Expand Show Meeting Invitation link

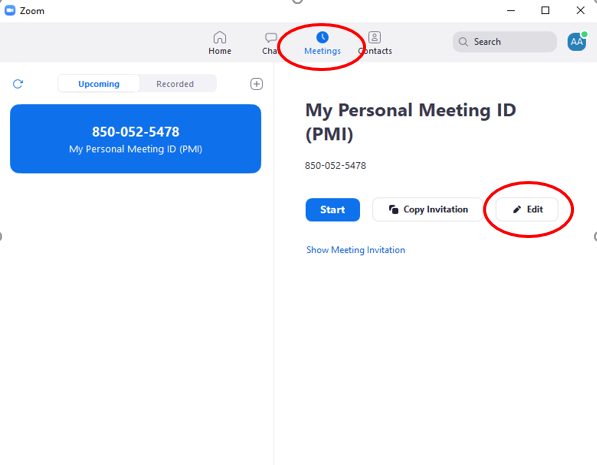click(356, 250)
